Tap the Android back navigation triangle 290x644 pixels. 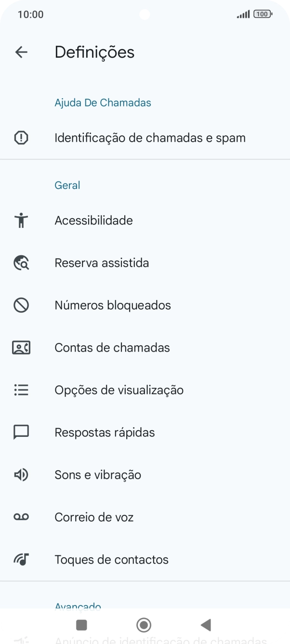(206, 625)
